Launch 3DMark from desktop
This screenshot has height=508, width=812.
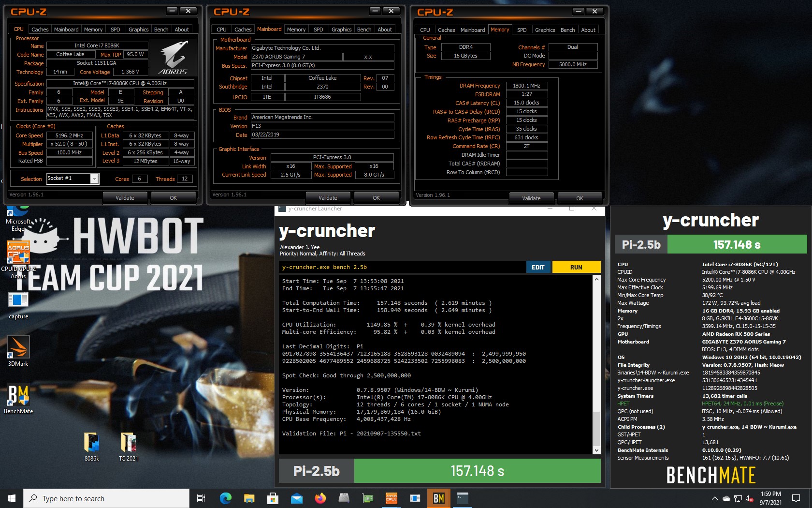(x=18, y=352)
